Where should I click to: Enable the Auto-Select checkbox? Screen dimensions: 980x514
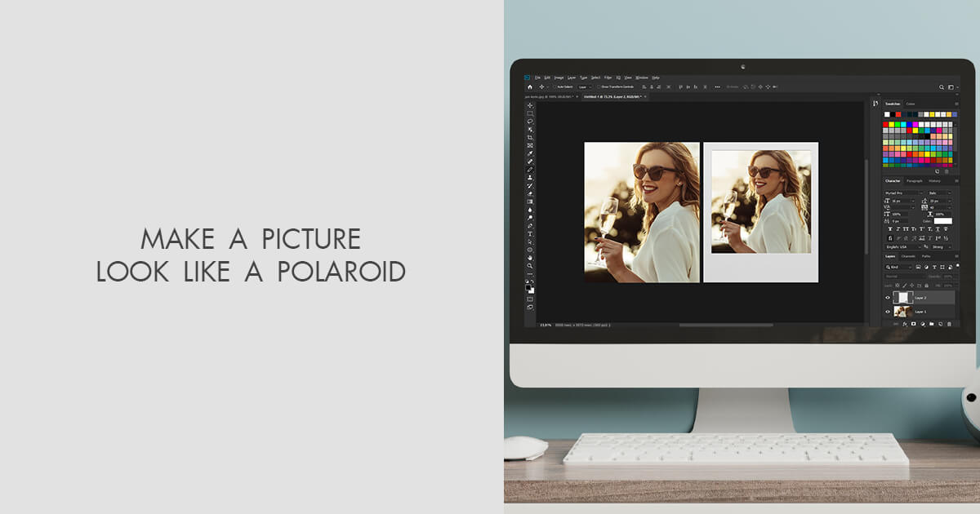tap(555, 87)
